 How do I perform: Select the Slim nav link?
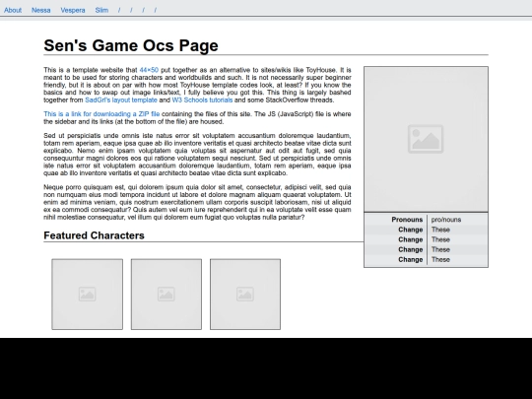click(x=101, y=10)
